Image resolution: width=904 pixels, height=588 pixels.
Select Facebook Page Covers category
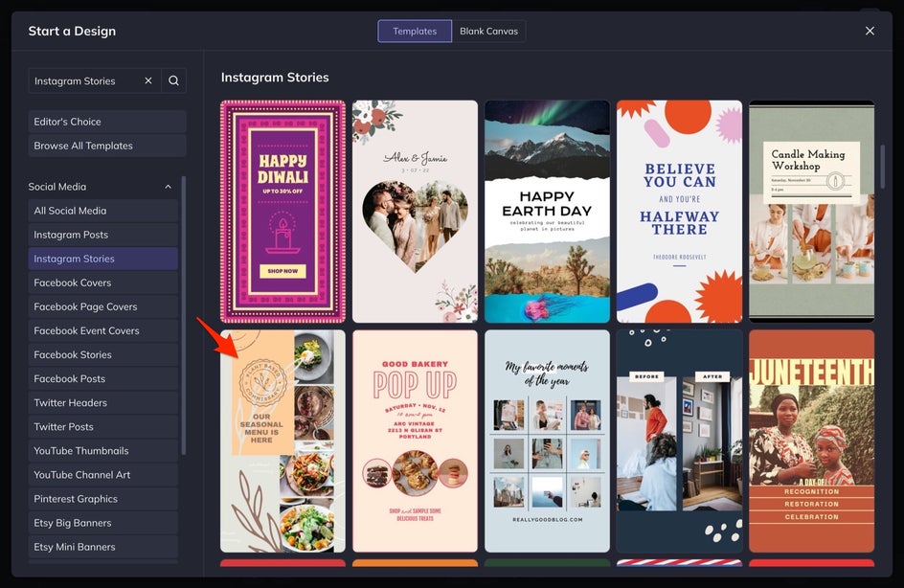click(103, 306)
